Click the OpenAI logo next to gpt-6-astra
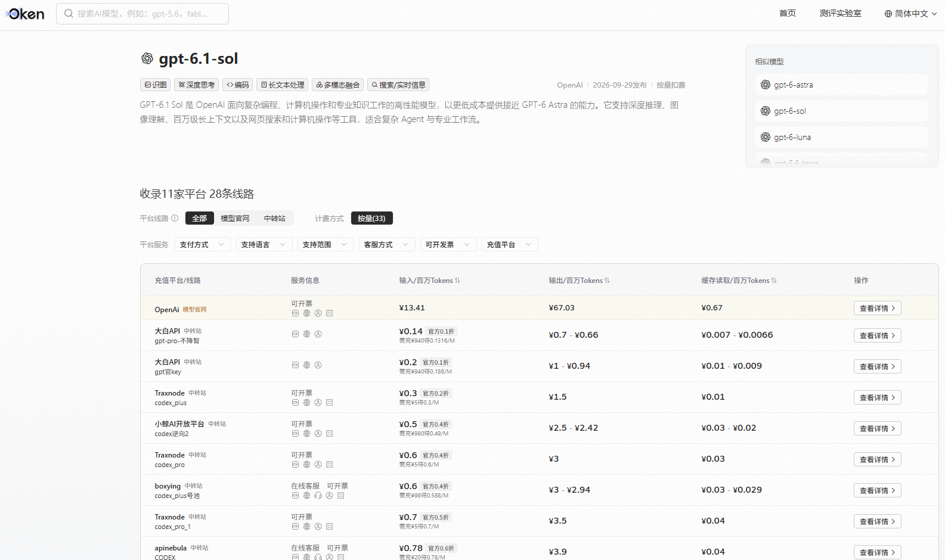The image size is (945, 560). click(766, 85)
